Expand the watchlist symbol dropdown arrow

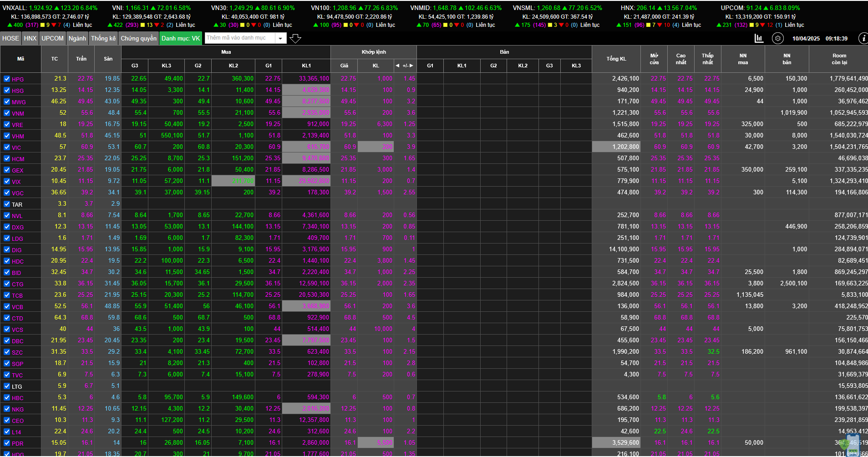[x=281, y=38]
